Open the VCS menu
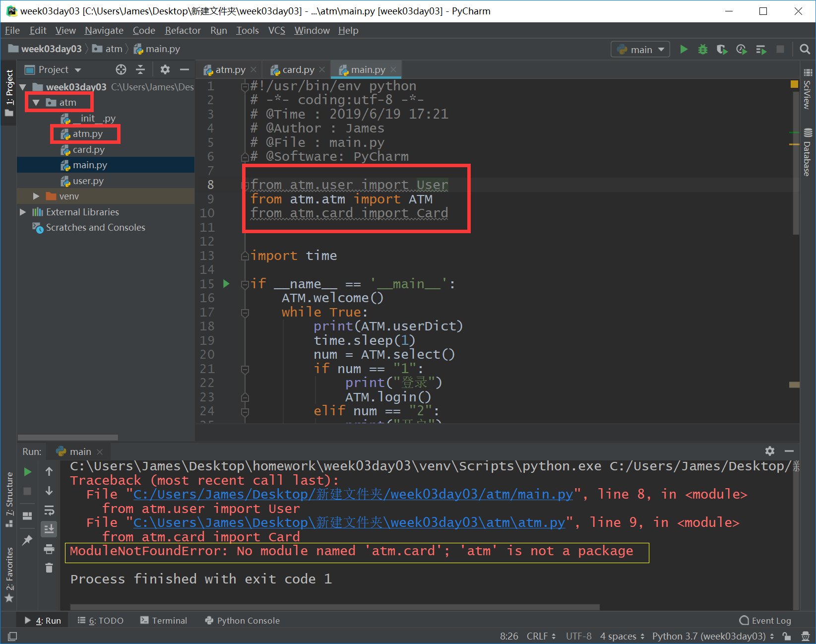 pyautogui.click(x=276, y=30)
